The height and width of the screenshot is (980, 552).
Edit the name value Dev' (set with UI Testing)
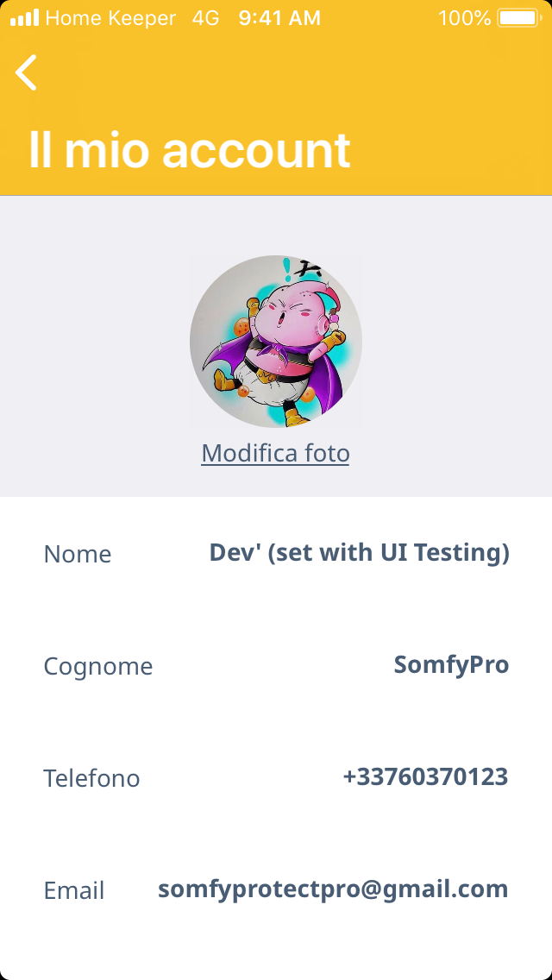(359, 553)
